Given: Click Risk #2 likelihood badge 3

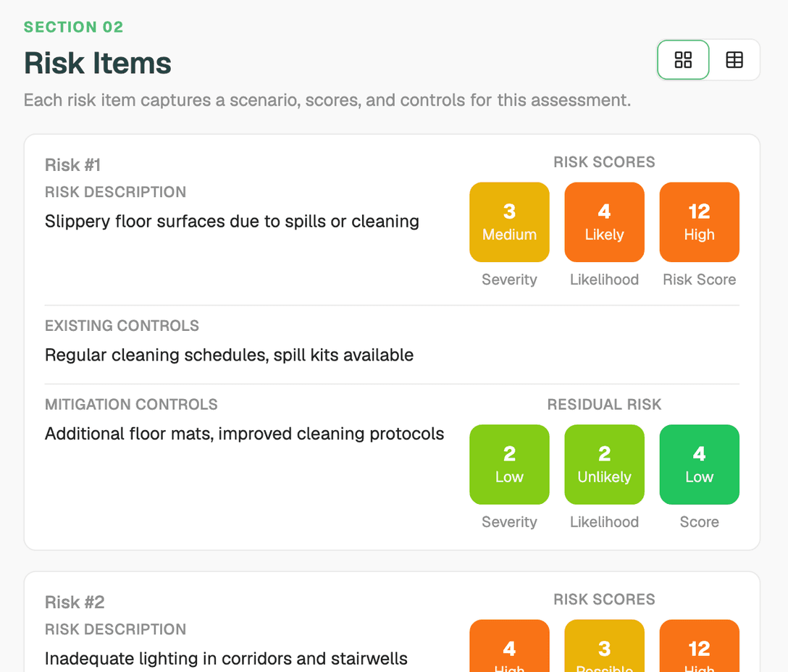Looking at the screenshot, I should point(604,646).
